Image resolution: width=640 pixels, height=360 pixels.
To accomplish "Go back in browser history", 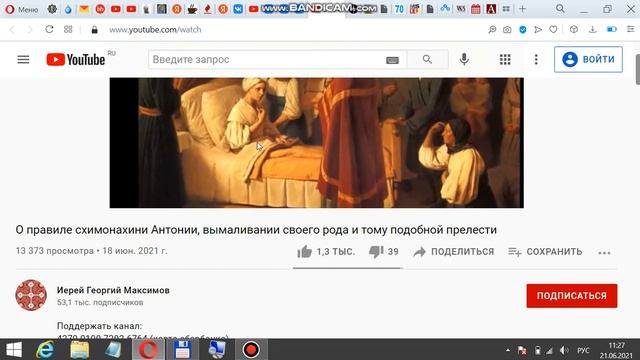I will coord(12,29).
